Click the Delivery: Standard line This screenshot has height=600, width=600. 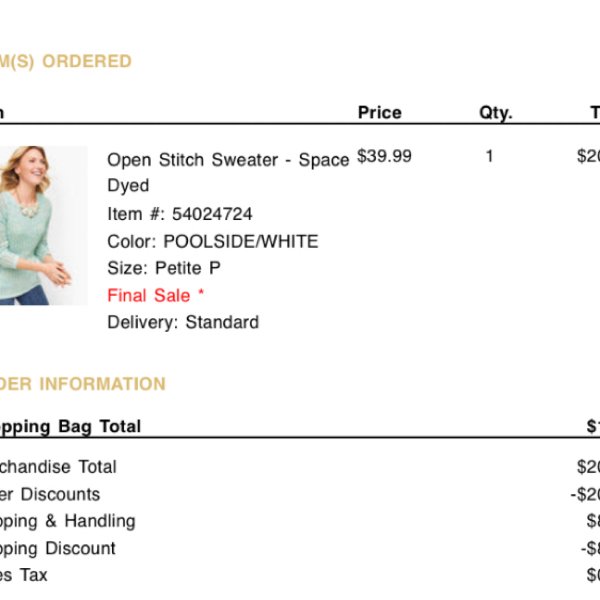pos(183,322)
